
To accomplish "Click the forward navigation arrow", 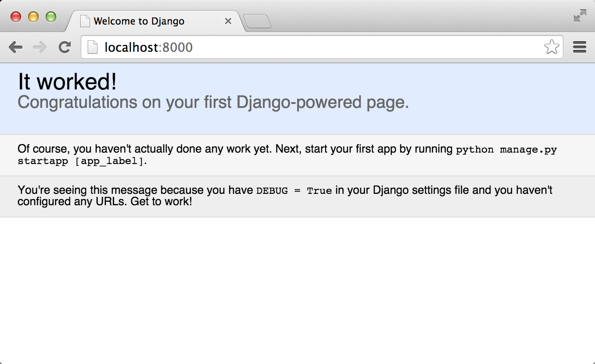I will (x=40, y=47).
